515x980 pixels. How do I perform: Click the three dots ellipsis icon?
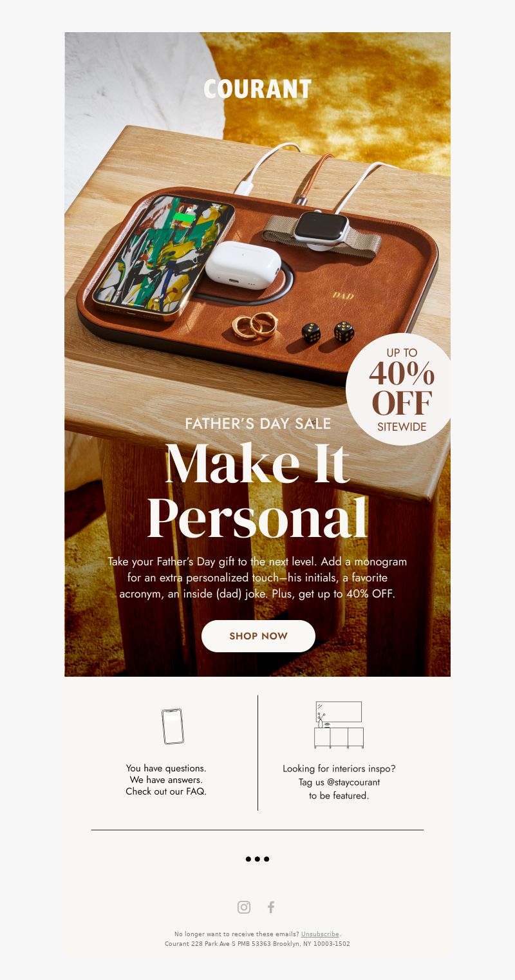(x=257, y=859)
